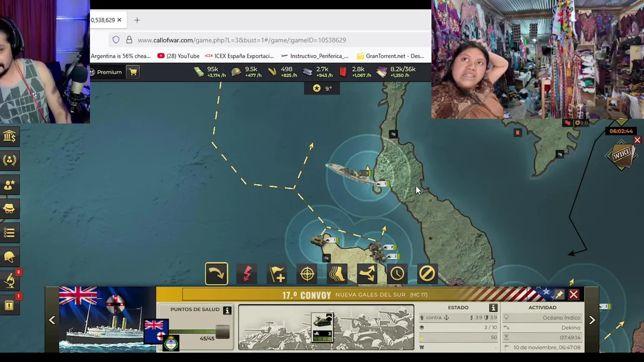644x362 pixels.
Task: Open the espionage hat sidebar icon
Action: click(x=9, y=209)
